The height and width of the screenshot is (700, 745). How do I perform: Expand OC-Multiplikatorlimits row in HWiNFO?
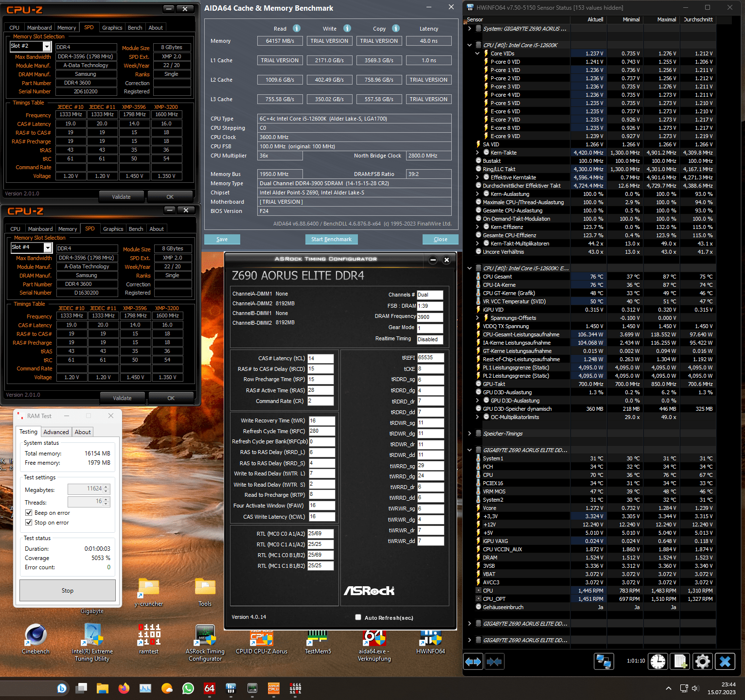point(478,417)
